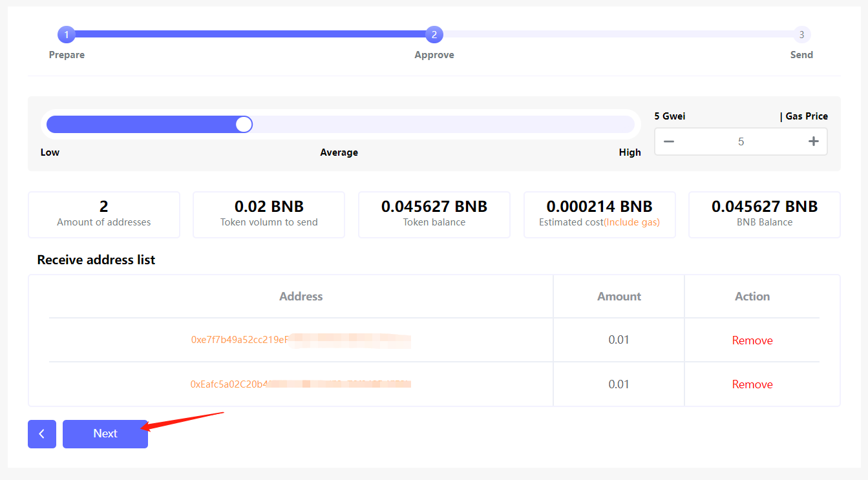Remove address 0xe7f7b49a52cc219e row

[752, 340]
